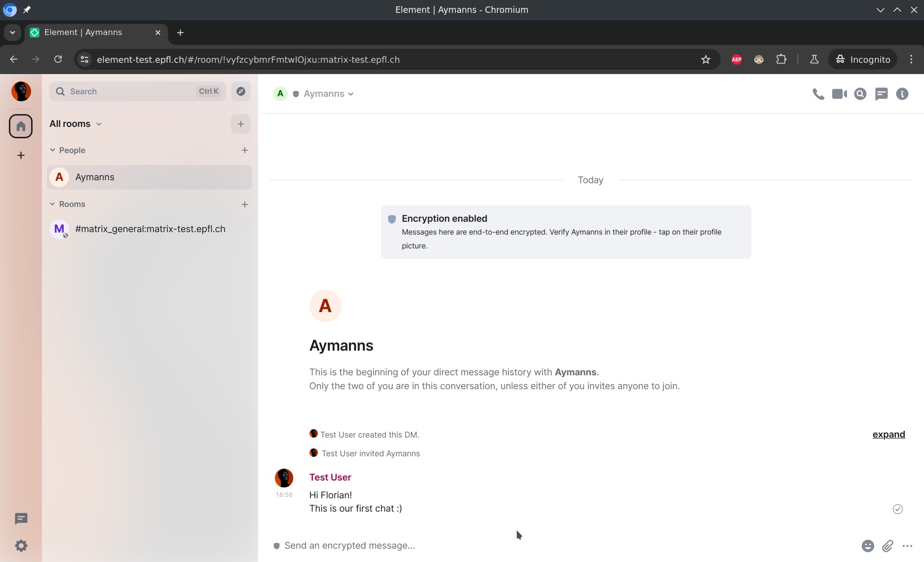Open room search magnifier in header
The image size is (924, 562).
tap(860, 94)
